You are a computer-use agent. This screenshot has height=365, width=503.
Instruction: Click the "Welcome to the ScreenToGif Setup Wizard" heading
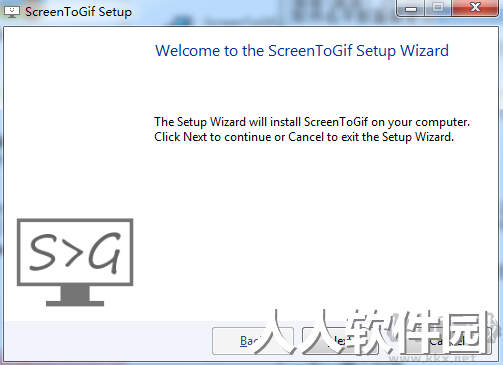pos(302,51)
